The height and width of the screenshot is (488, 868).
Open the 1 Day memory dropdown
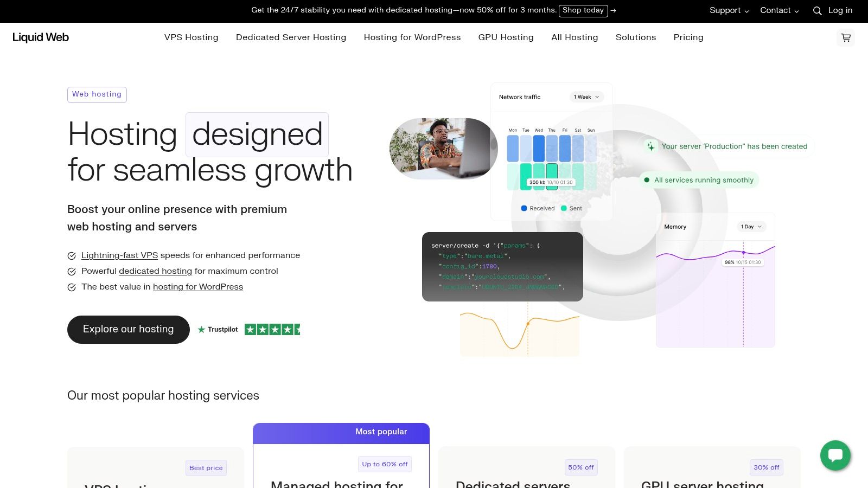[751, 227]
